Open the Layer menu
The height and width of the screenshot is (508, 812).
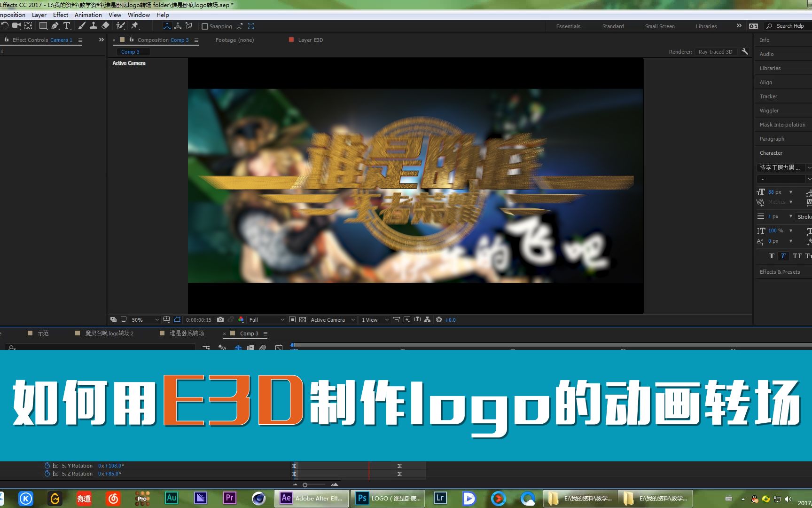39,15
